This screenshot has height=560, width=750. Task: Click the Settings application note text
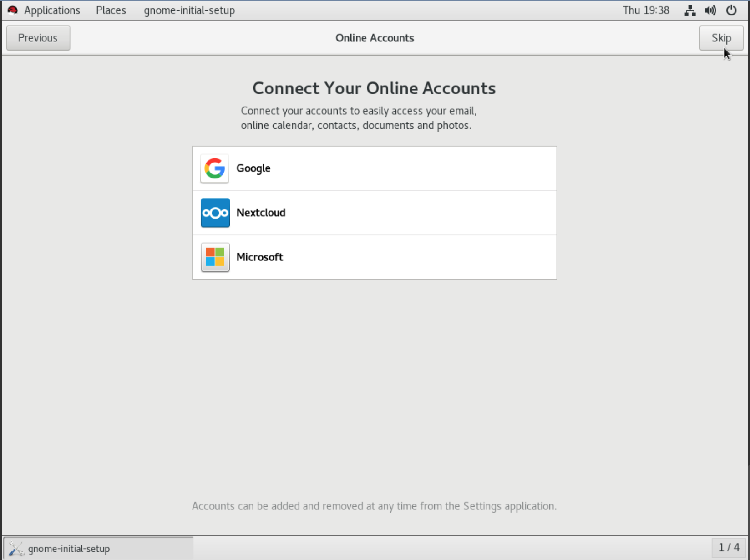374,506
